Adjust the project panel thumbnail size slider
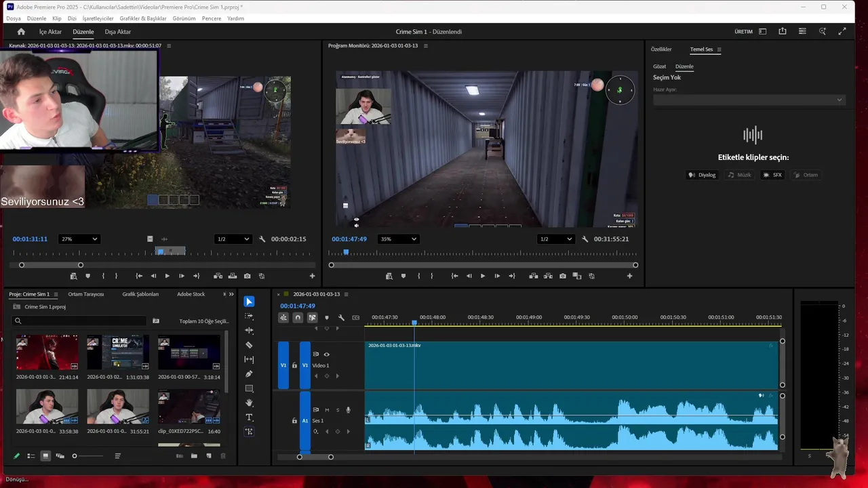The width and height of the screenshot is (868, 488). click(x=75, y=456)
